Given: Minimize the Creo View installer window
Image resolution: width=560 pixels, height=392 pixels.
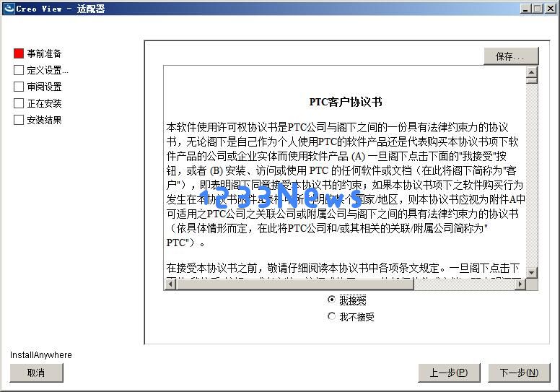Looking at the screenshot, I should pyautogui.click(x=525, y=9).
